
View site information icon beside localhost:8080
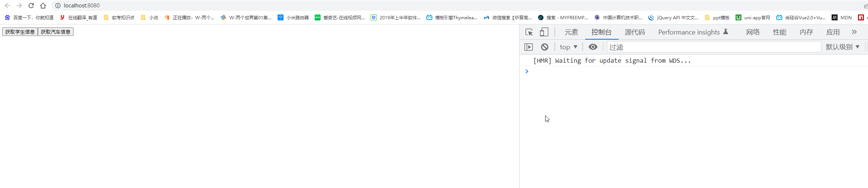point(58,6)
